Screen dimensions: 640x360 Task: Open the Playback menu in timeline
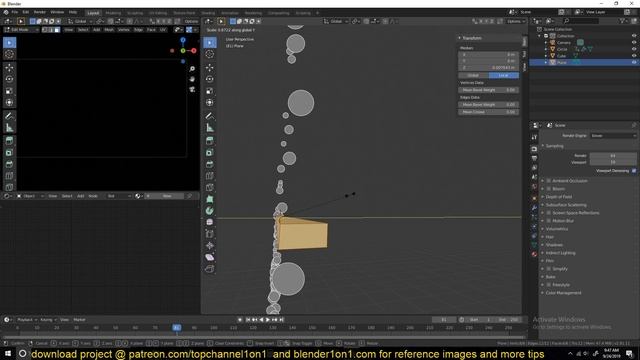point(27,320)
